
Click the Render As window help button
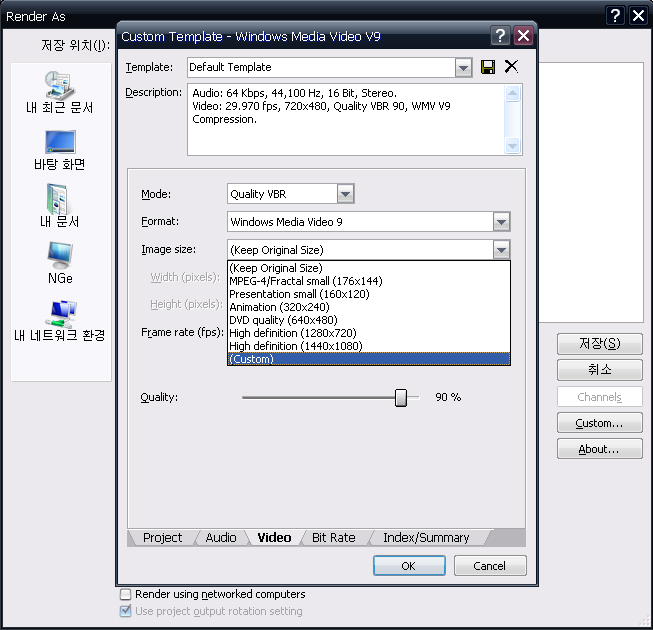(x=615, y=16)
